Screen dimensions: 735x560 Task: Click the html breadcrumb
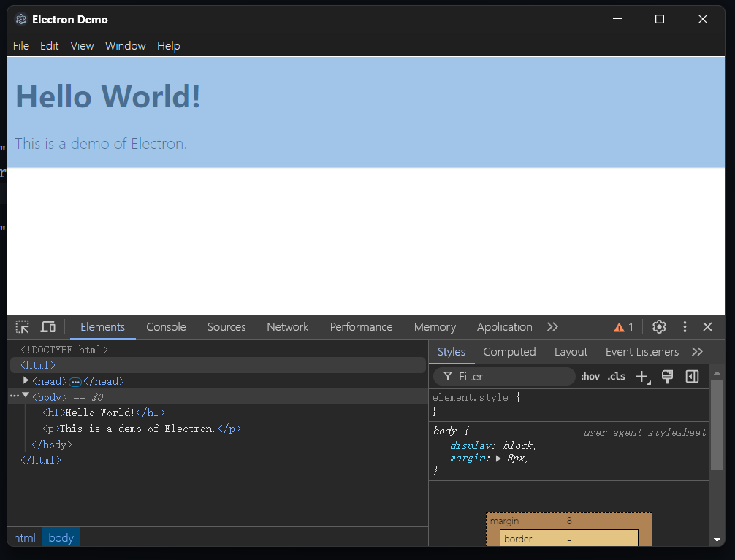pos(24,537)
